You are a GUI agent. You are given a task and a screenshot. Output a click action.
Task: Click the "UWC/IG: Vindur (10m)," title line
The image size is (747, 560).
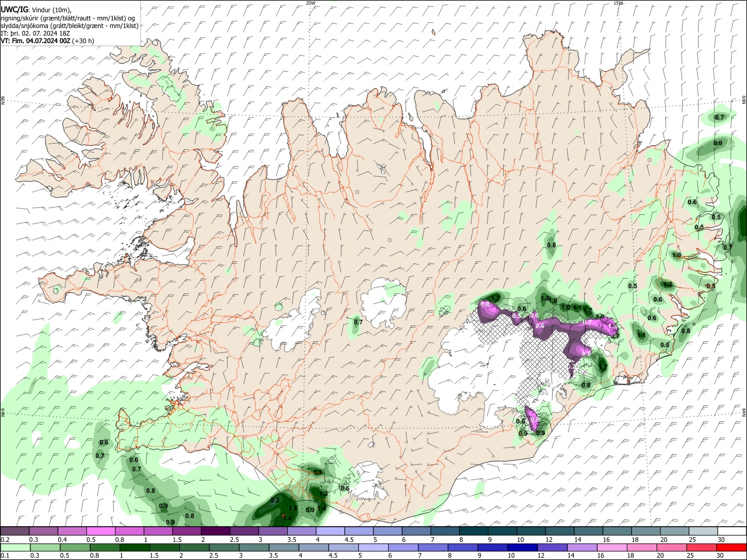click(x=36, y=10)
